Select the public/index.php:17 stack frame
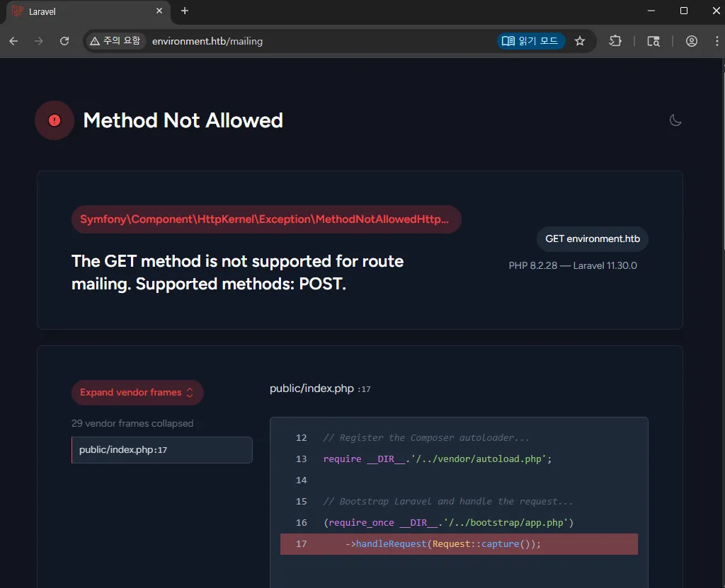The image size is (725, 588). pos(162,450)
